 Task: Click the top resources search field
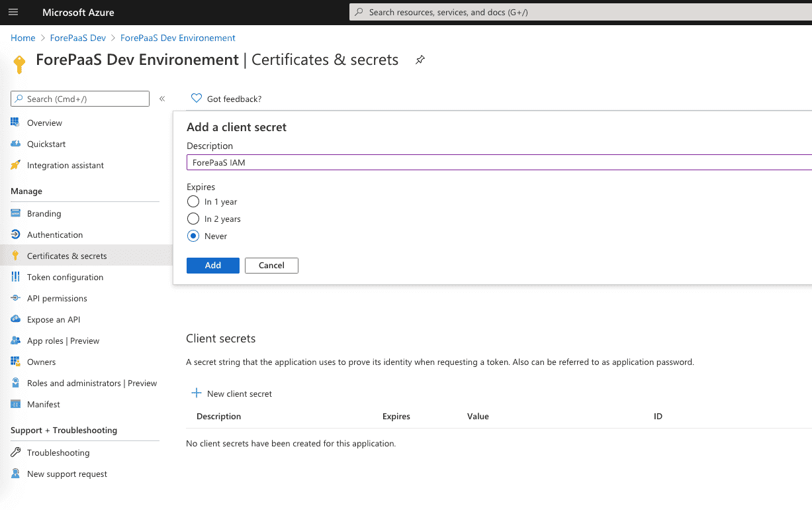(580, 12)
